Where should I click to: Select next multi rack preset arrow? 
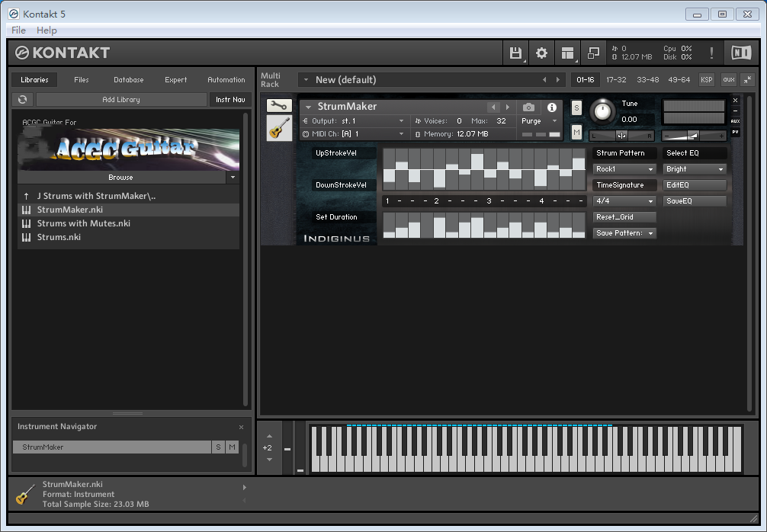click(557, 80)
